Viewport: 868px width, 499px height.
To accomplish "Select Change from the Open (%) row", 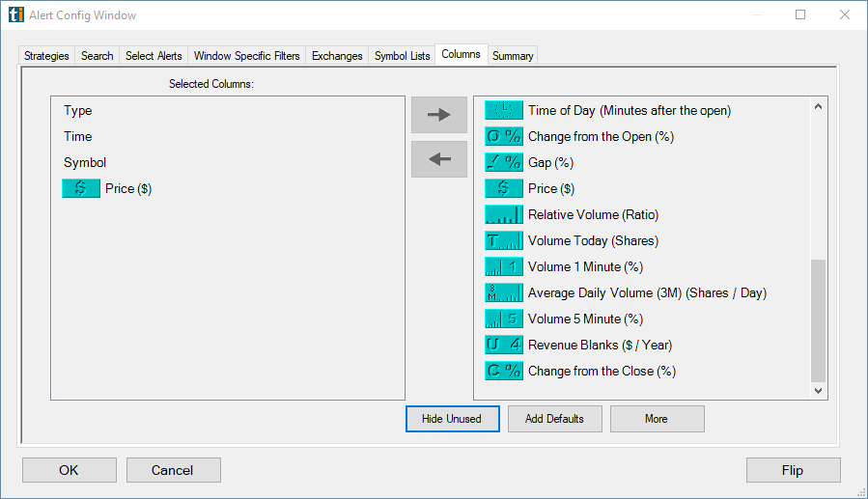I will click(x=601, y=136).
